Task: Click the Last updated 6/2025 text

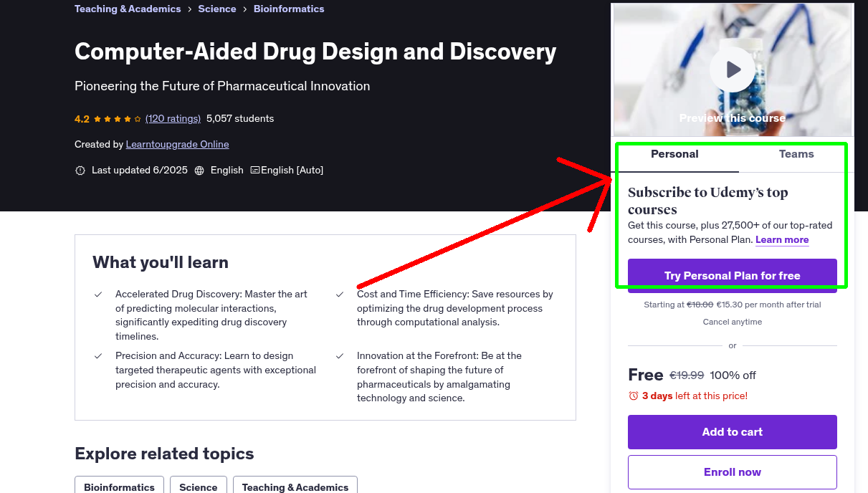Action: 140,171
